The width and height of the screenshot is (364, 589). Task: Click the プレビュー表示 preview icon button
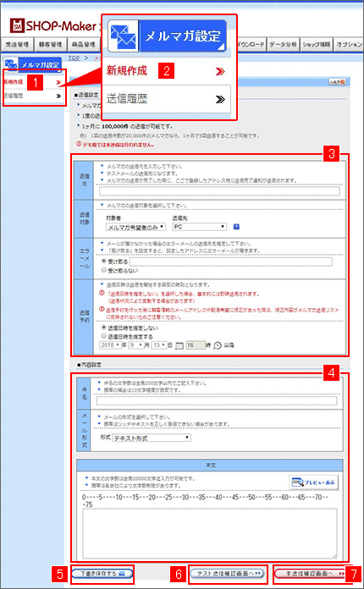pyautogui.click(x=314, y=482)
